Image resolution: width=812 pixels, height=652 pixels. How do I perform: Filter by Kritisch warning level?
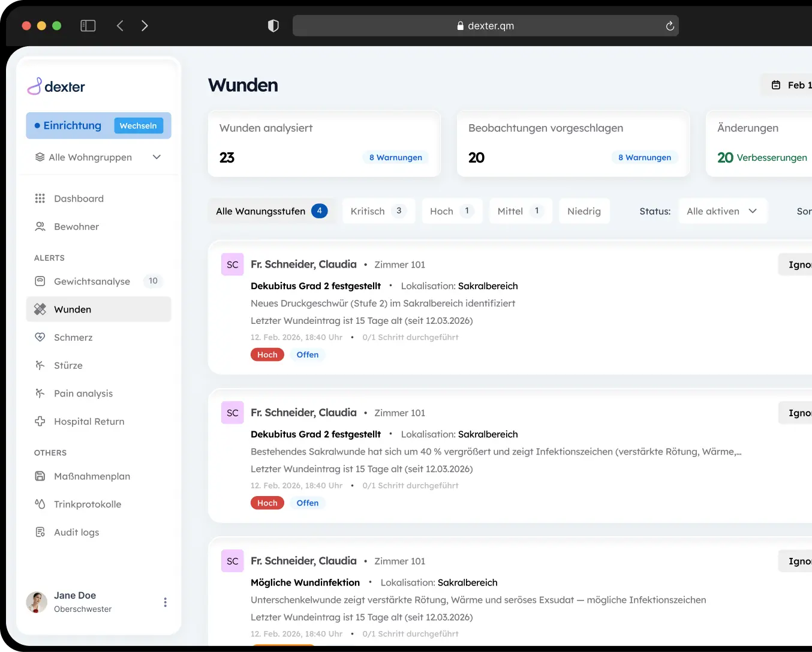(x=378, y=211)
